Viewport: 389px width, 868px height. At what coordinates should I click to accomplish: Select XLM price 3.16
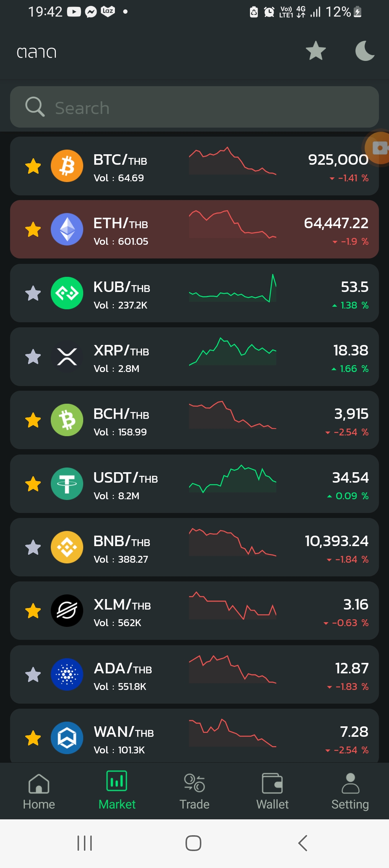coord(356,604)
